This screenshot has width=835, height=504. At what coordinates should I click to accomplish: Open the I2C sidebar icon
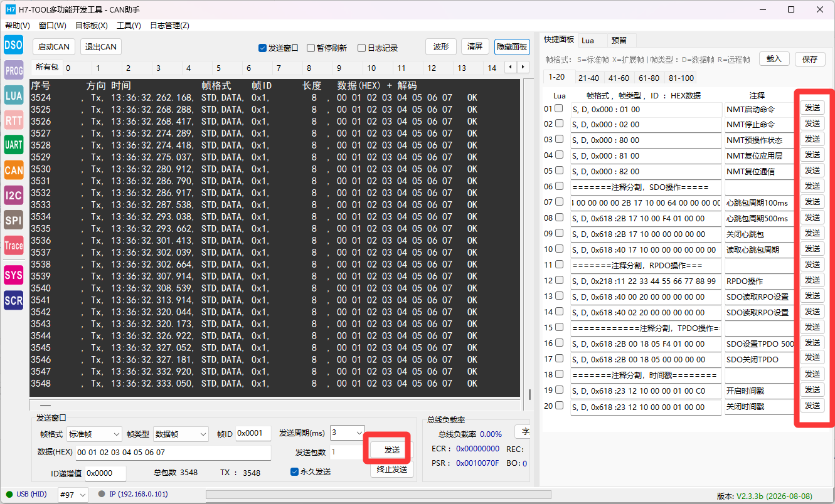pyautogui.click(x=14, y=195)
